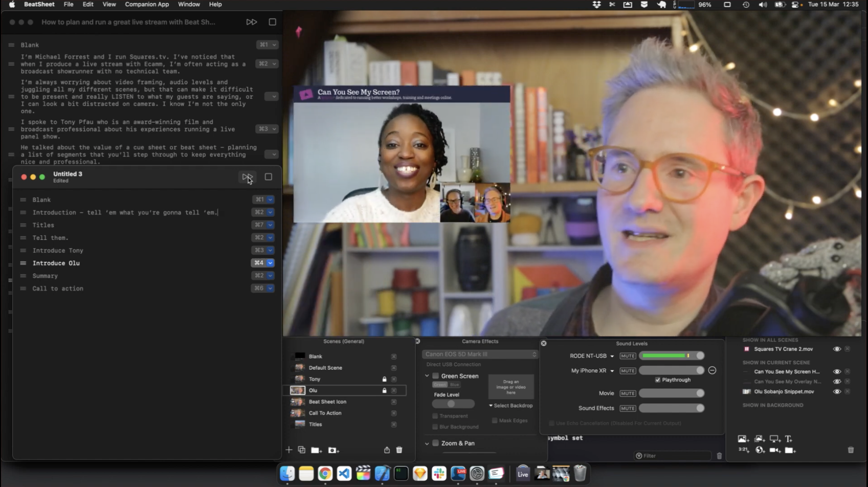Open shortcut dropdown for Introduce Olu beat
The width and height of the screenshot is (868, 487).
tap(270, 263)
